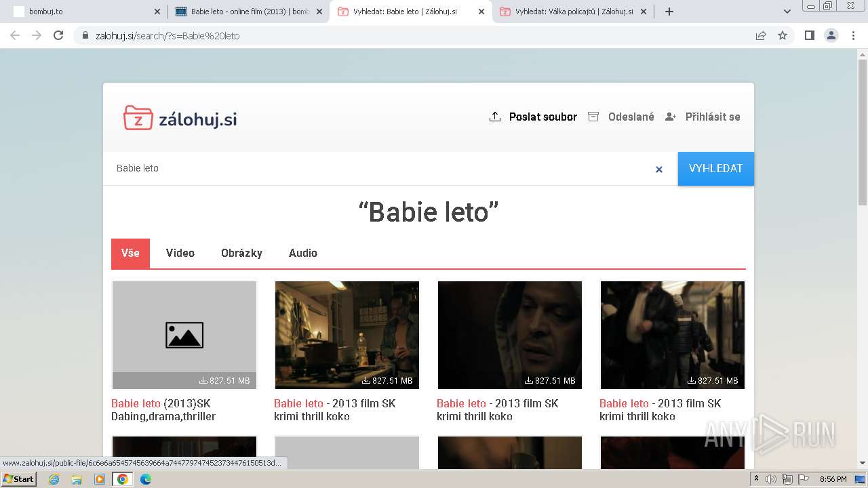868x488 pixels.
Task: Open Chrome three-dot menu
Action: [853, 35]
